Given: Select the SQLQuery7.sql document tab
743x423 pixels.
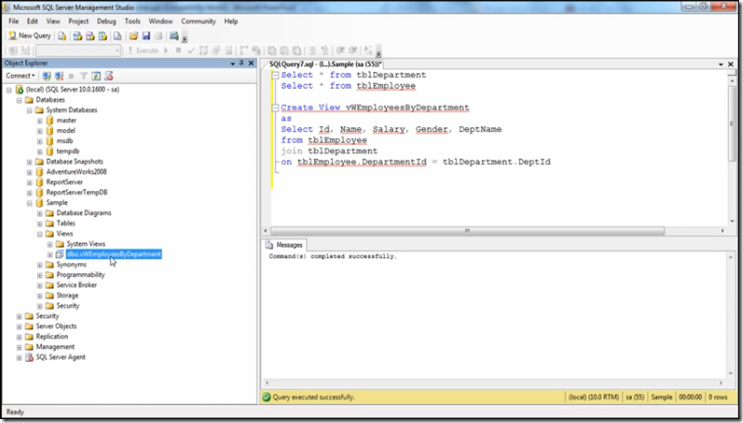Looking at the screenshot, I should pyautogui.click(x=325, y=64).
